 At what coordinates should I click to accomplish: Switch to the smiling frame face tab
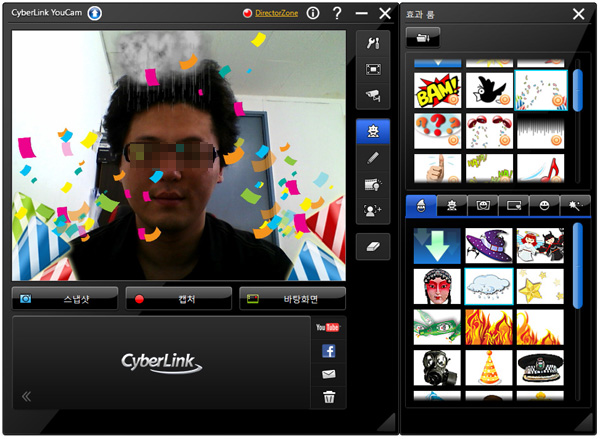click(x=483, y=206)
